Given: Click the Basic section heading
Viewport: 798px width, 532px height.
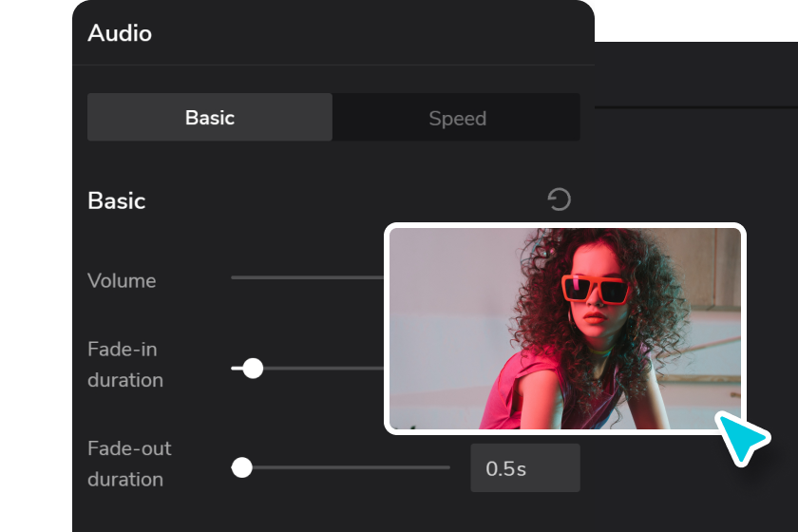Looking at the screenshot, I should click(x=117, y=200).
